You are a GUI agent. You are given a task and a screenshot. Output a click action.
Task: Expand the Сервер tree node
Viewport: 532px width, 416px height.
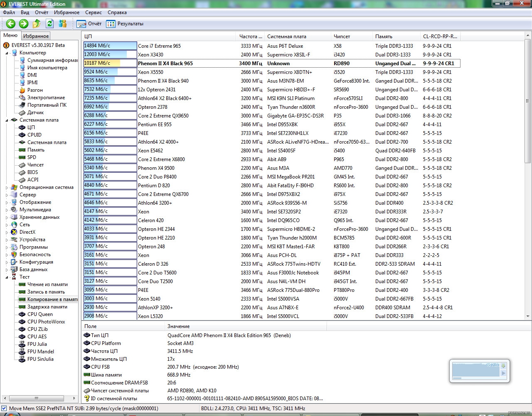click(x=7, y=195)
